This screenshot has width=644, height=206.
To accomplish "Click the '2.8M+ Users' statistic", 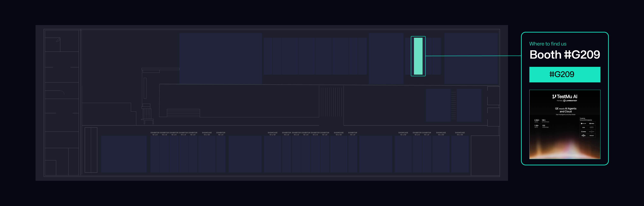I will pyautogui.click(x=537, y=121).
